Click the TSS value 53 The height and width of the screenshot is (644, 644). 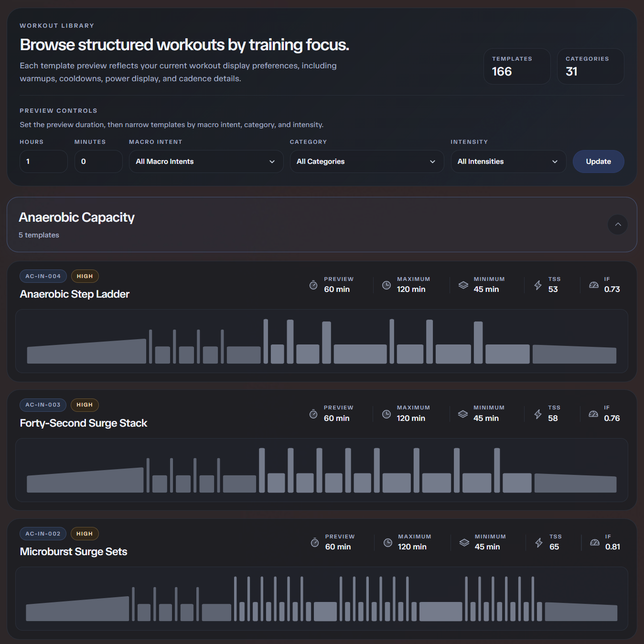553,290
